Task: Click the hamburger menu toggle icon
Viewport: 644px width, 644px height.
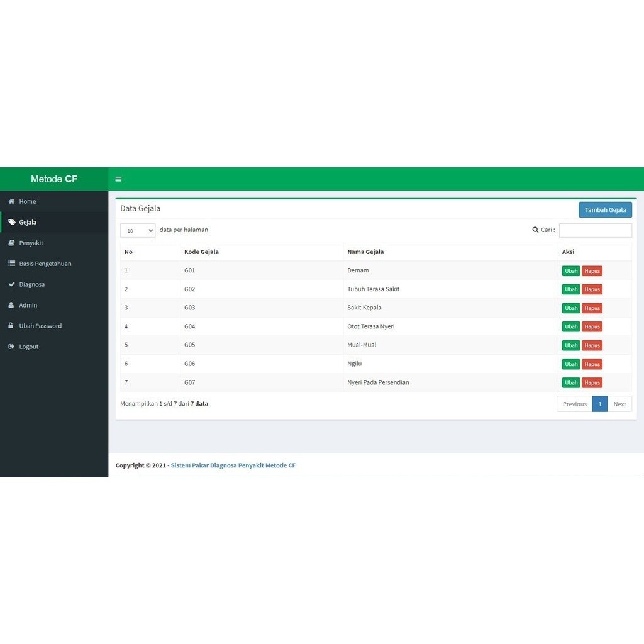Action: tap(118, 179)
